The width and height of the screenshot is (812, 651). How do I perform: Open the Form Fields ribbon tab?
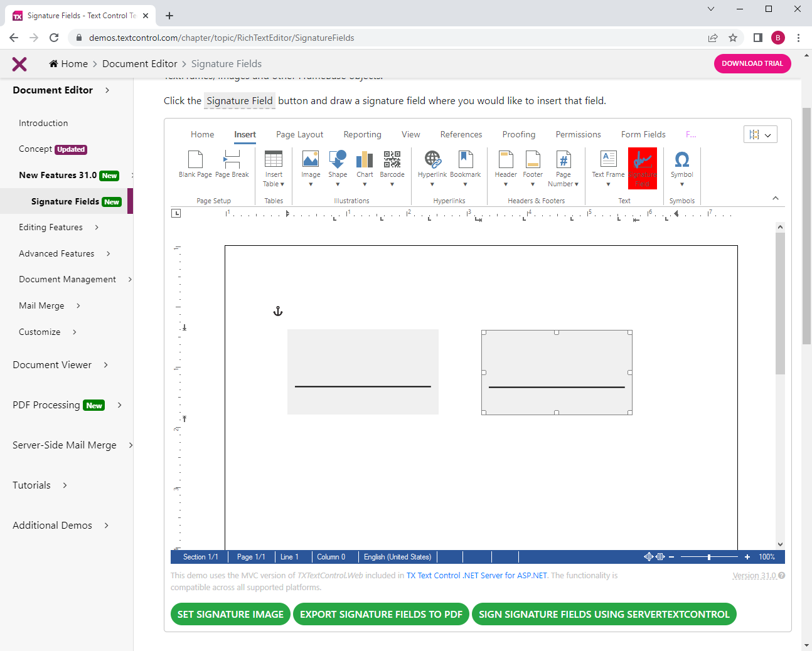[x=643, y=134]
